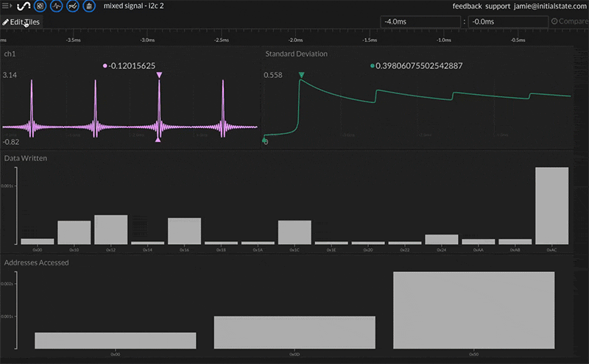Click the teal Standard Deviation legend dot
589x364 pixels.
point(373,66)
